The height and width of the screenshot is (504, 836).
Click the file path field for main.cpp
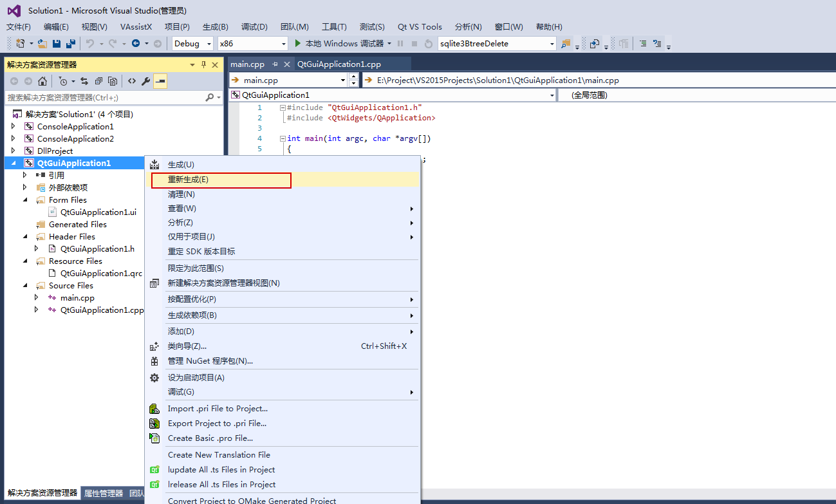[x=598, y=80]
